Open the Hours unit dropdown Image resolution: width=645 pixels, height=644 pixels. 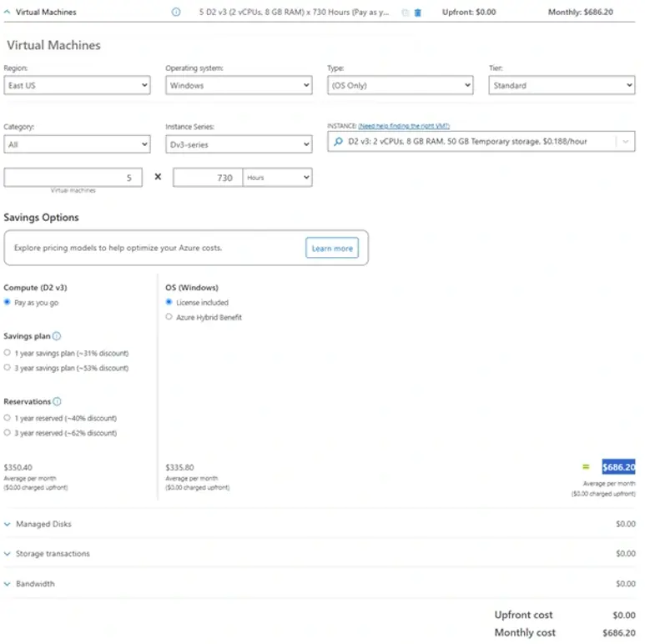pyautogui.click(x=277, y=177)
